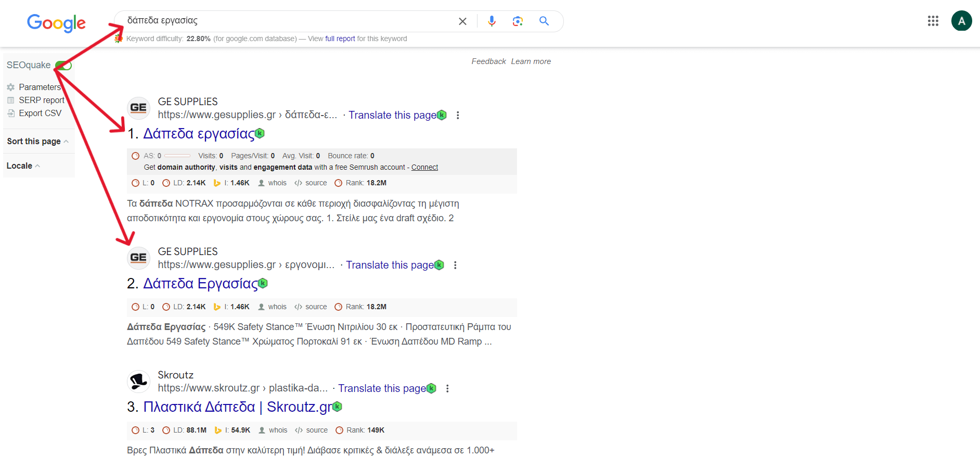Click Rank 18.2M in result 1

click(x=360, y=183)
